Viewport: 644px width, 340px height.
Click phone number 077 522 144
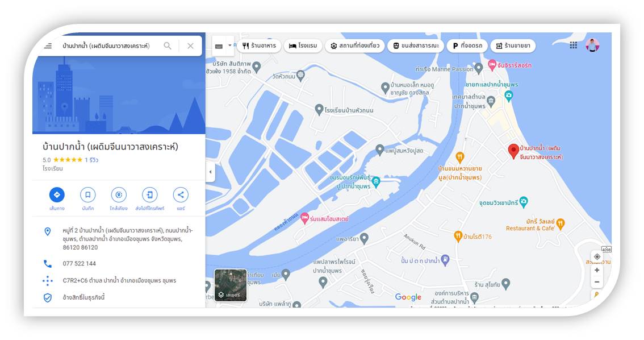point(80,264)
